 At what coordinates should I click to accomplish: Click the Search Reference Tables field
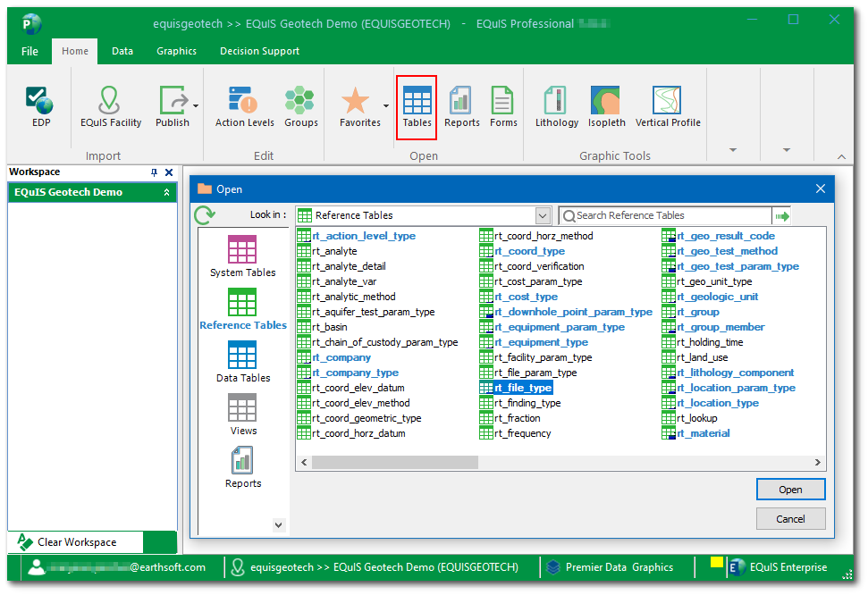pos(670,215)
